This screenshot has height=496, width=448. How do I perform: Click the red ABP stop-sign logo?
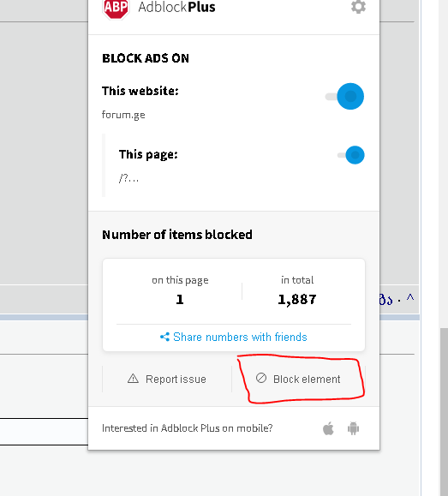pos(116,9)
